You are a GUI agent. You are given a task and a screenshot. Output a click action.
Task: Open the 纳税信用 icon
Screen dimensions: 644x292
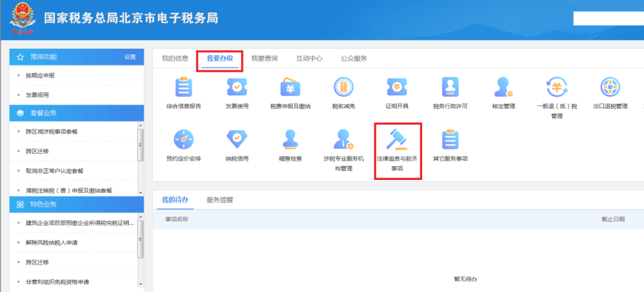coord(237,139)
